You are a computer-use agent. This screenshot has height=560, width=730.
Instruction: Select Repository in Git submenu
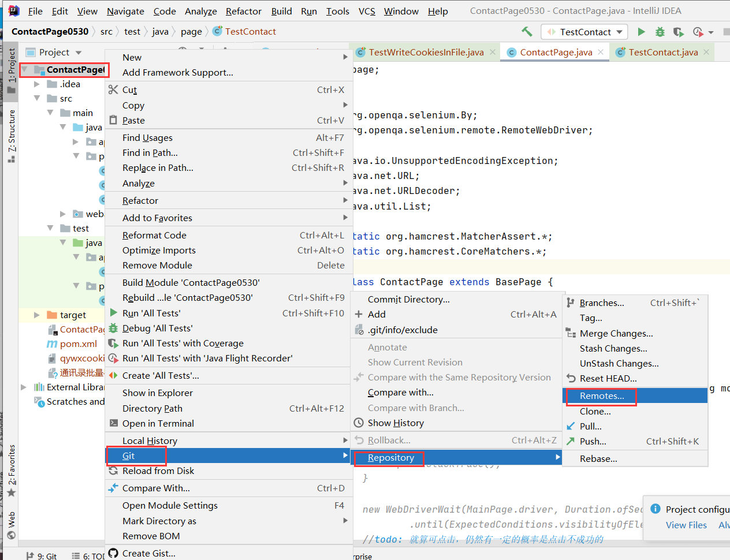pyautogui.click(x=456, y=457)
